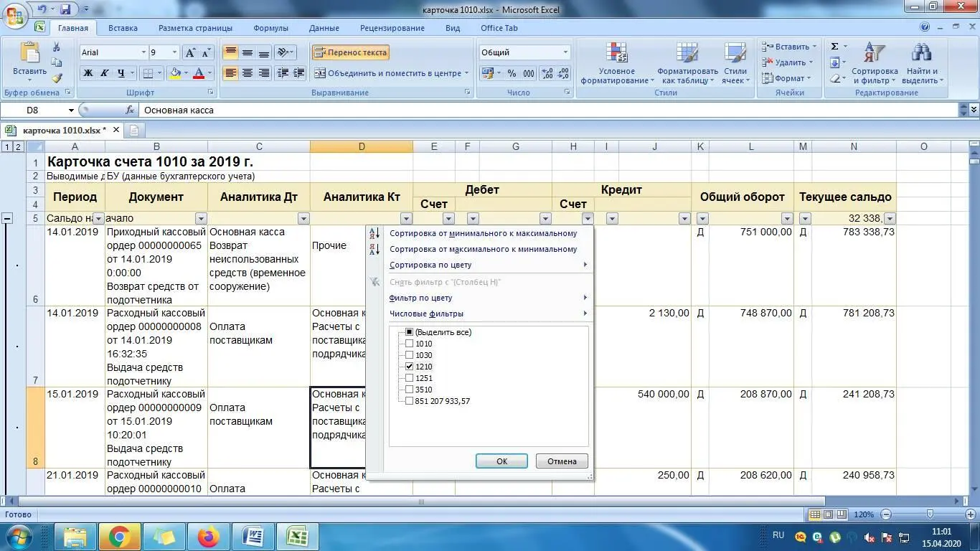Image resolution: width=980 pixels, height=551 pixels.
Task: Click the Paste (Вставить) clipboard icon
Action: (29, 54)
